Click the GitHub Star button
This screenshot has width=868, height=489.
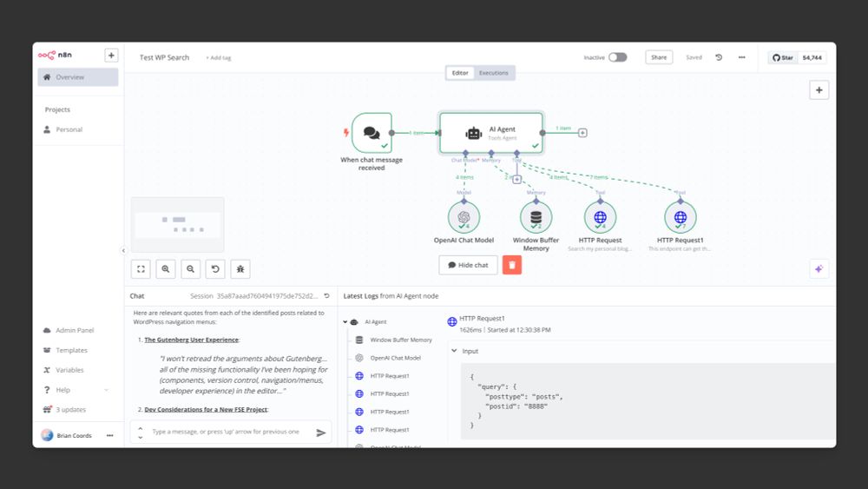[x=783, y=57]
